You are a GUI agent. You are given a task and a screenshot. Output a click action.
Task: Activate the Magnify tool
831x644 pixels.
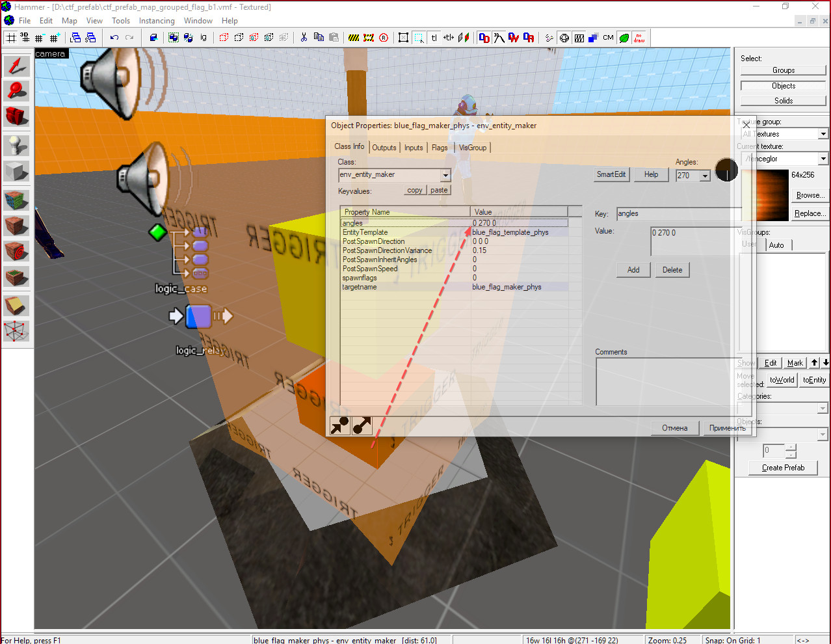point(17,90)
